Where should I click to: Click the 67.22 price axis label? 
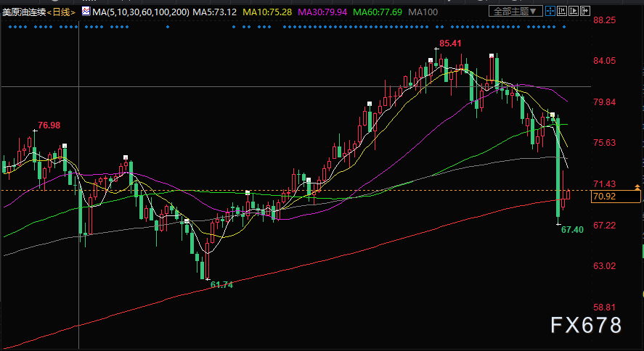pos(605,225)
